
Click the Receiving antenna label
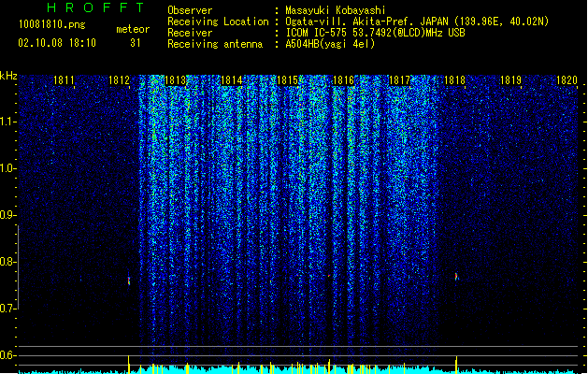pos(215,44)
